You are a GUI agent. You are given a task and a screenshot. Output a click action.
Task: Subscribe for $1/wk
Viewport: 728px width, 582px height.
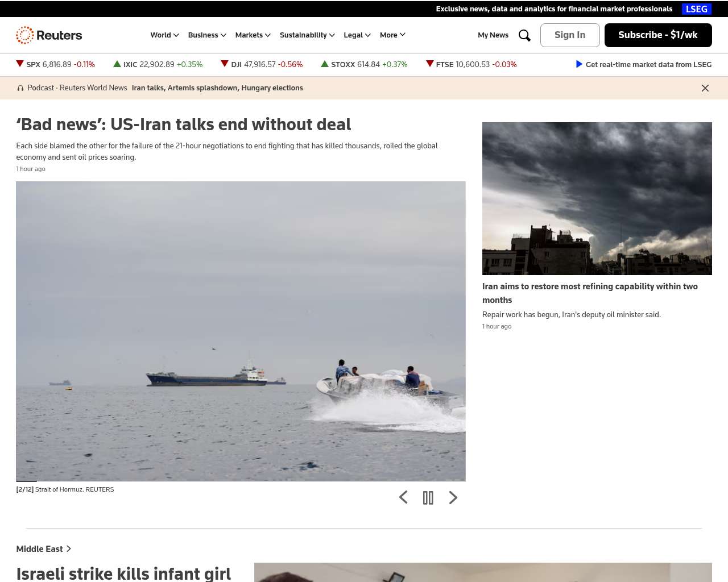click(x=657, y=35)
